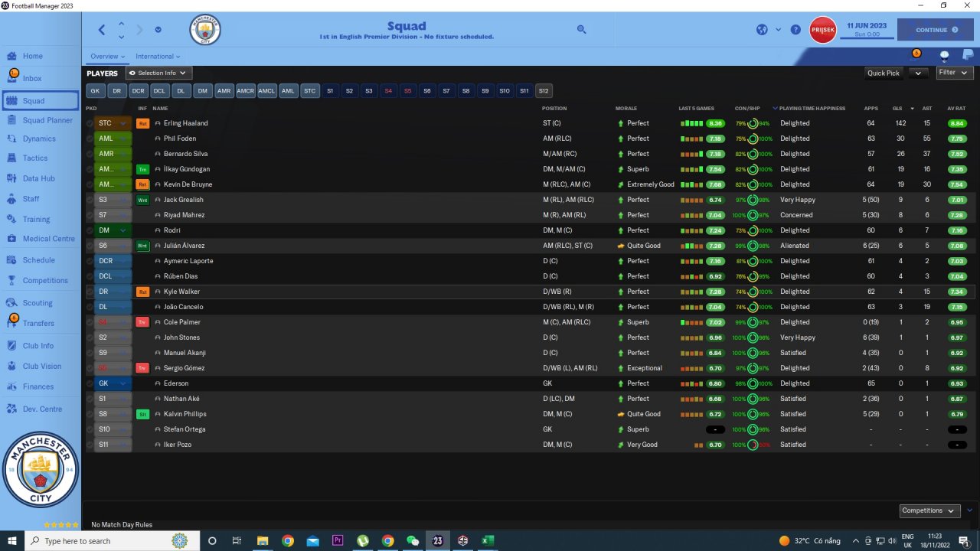
Task: Toggle pick circle for Bernardo Silva
Action: [90, 154]
